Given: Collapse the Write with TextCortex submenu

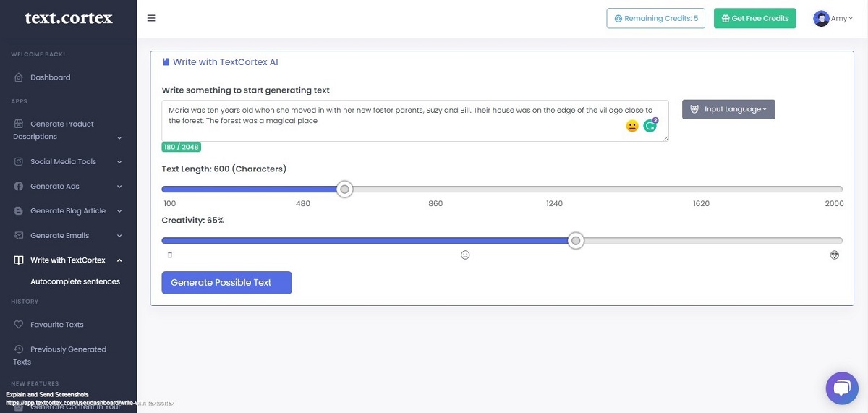Looking at the screenshot, I should tap(119, 260).
